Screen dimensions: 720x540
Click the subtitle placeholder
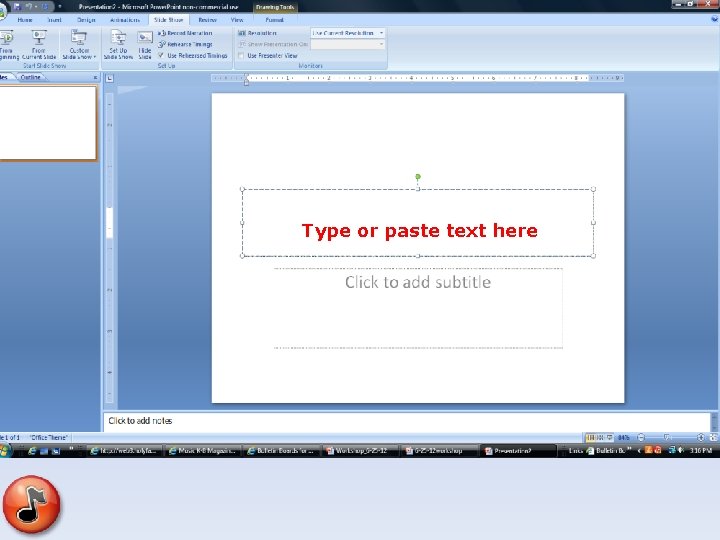[418, 308]
